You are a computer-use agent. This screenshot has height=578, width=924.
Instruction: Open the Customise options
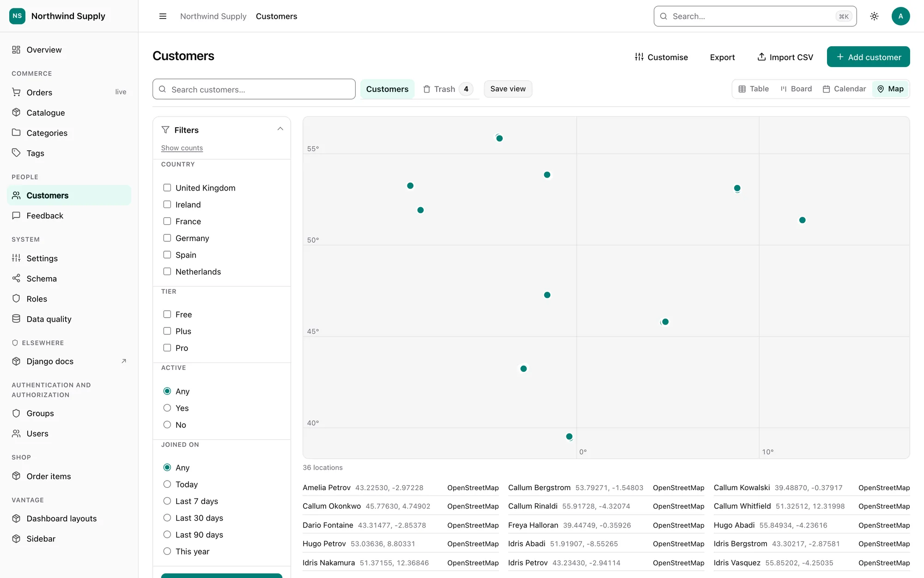pos(661,57)
